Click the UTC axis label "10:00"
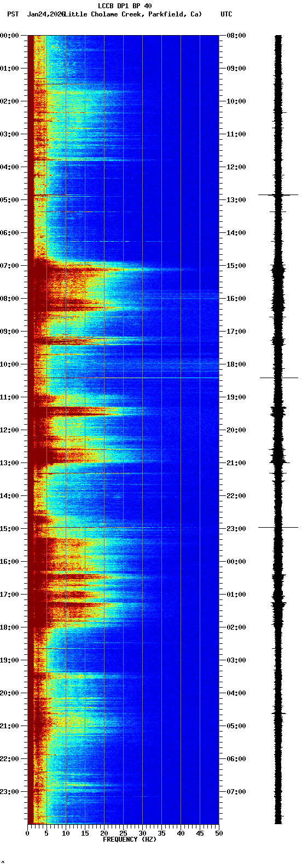This screenshot has height=868, width=302. coord(236,101)
